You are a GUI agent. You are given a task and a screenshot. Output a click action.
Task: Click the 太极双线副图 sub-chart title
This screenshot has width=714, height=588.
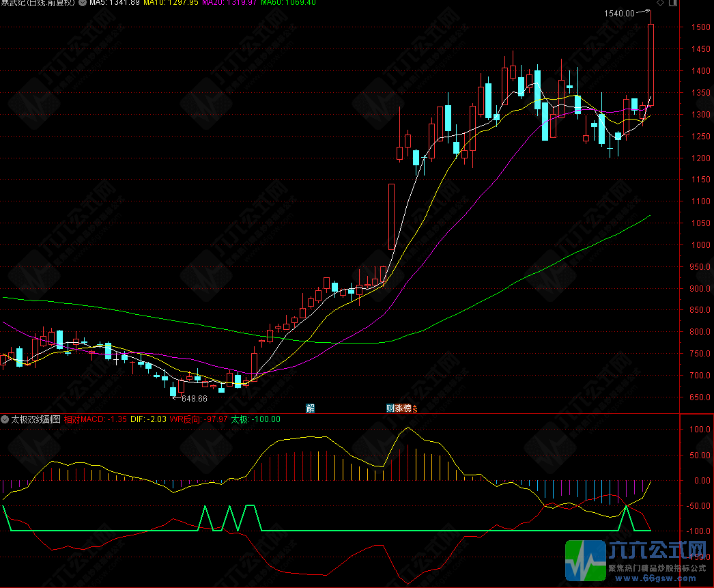[35, 419]
